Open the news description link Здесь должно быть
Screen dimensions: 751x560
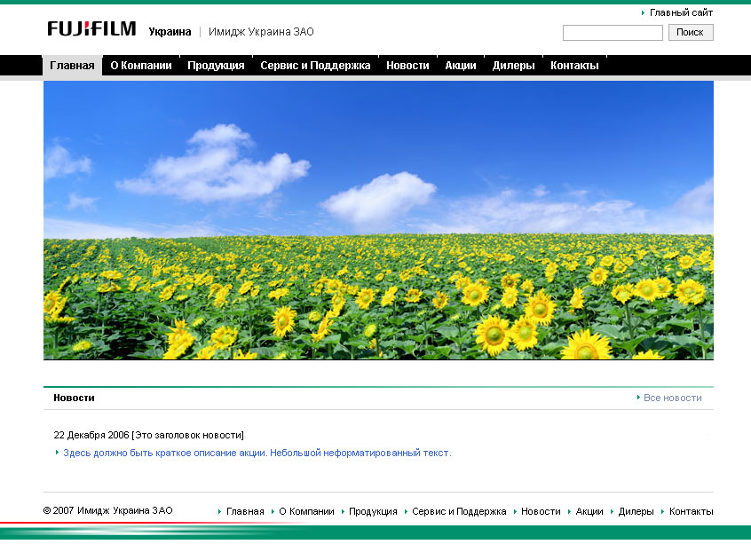[257, 453]
